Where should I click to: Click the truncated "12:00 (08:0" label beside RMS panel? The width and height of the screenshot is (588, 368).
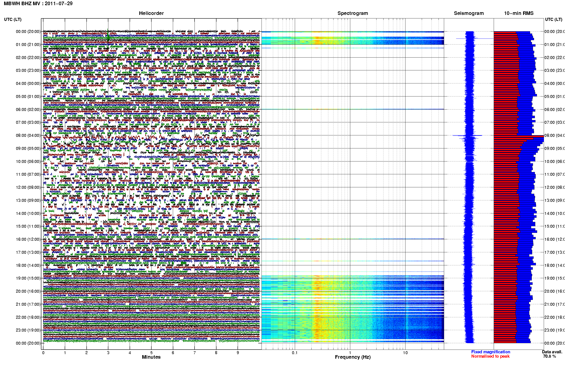pos(554,187)
